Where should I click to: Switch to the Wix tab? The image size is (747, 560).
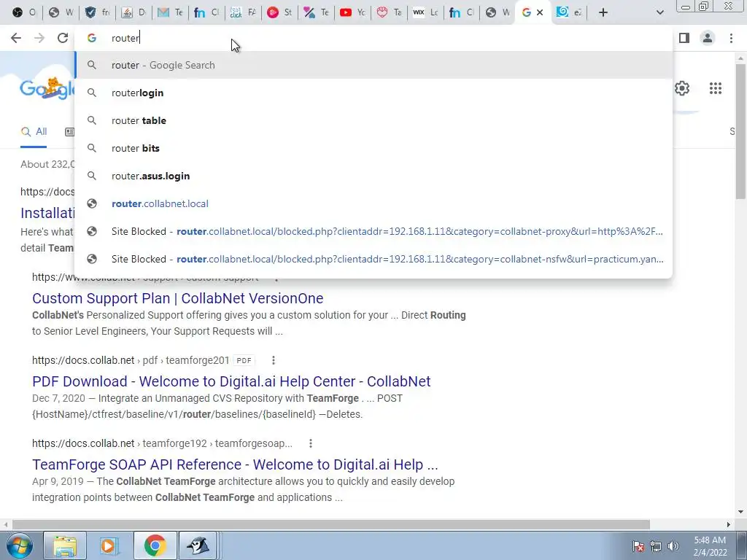425,12
